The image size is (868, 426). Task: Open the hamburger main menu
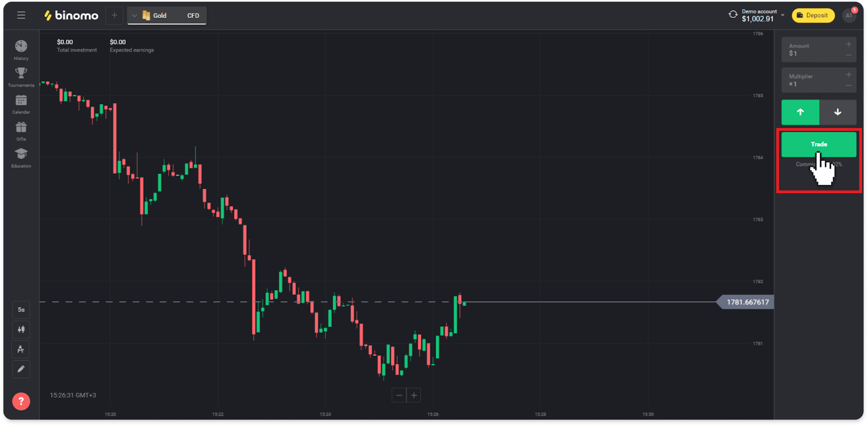tap(21, 15)
